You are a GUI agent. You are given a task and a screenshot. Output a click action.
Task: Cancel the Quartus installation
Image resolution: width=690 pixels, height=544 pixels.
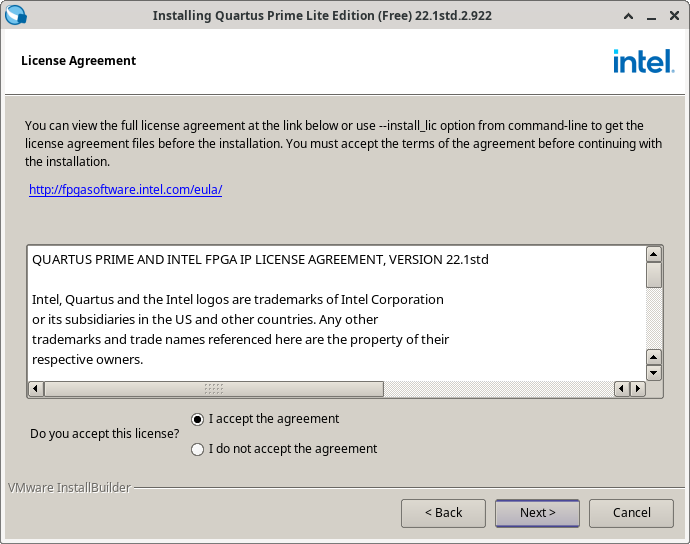point(631,513)
